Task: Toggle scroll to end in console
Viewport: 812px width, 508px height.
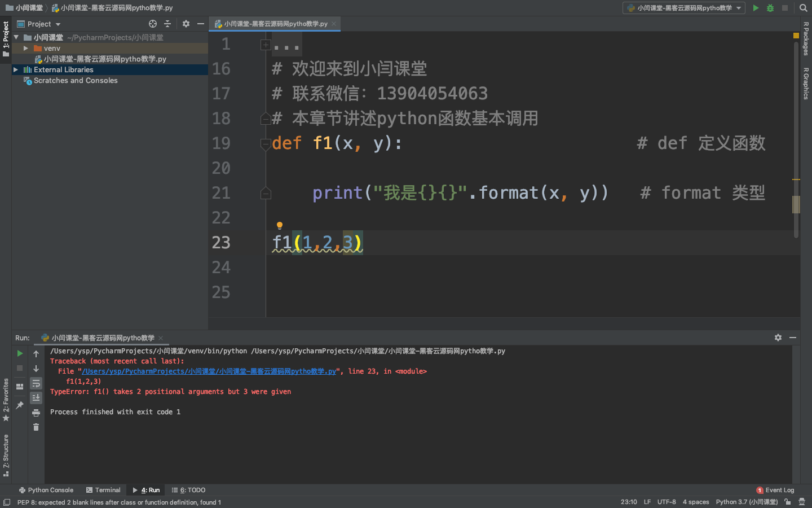Action: [36, 398]
